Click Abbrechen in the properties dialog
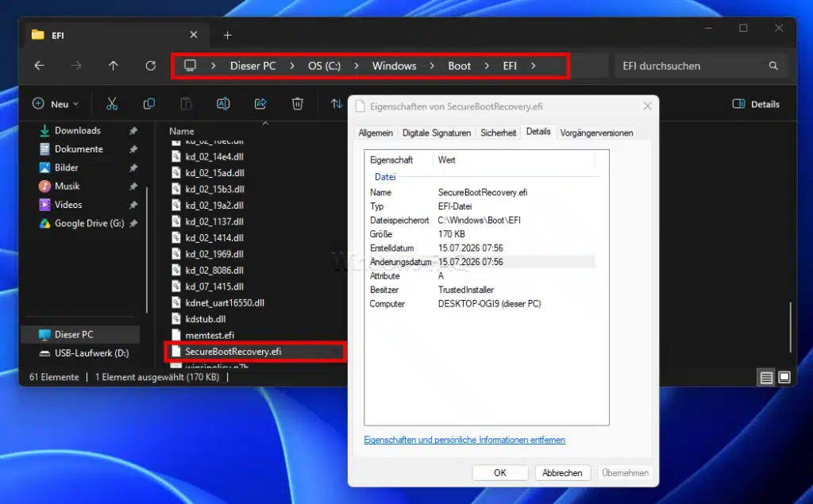Screen dimensions: 813x504 [562, 473]
